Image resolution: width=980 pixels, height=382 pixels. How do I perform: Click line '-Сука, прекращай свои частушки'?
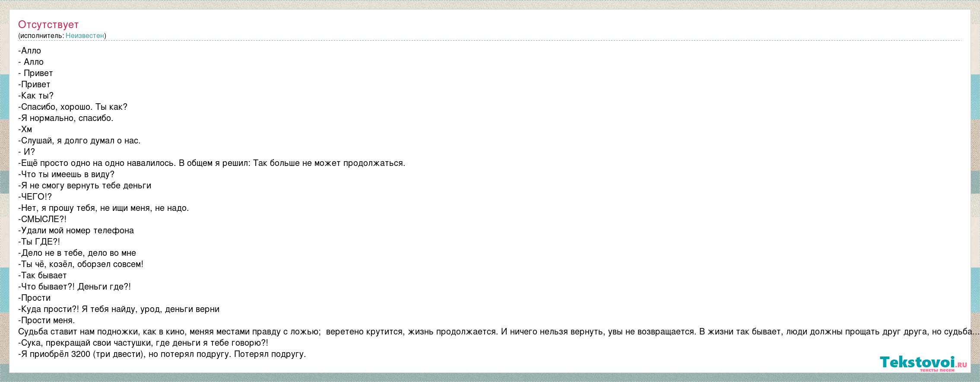143,343
